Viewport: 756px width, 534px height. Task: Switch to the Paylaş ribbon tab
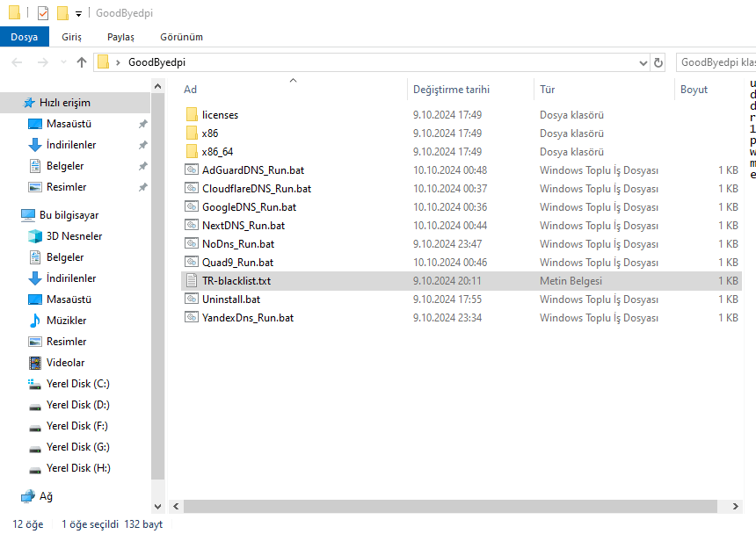click(120, 37)
